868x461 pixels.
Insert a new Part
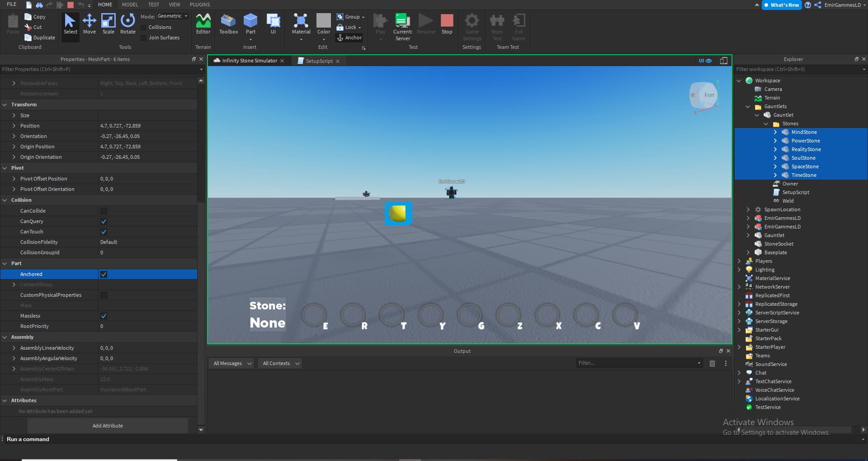click(x=250, y=26)
